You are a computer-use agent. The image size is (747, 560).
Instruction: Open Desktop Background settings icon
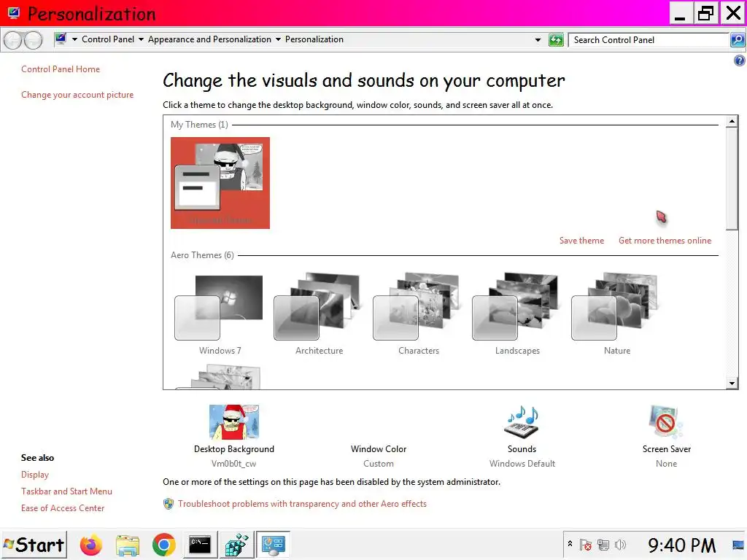click(234, 422)
